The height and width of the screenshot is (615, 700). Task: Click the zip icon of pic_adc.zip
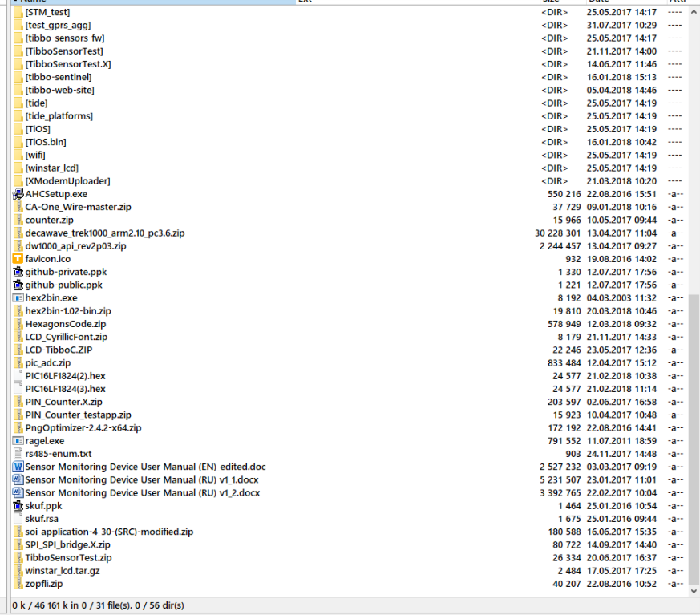pos(18,363)
